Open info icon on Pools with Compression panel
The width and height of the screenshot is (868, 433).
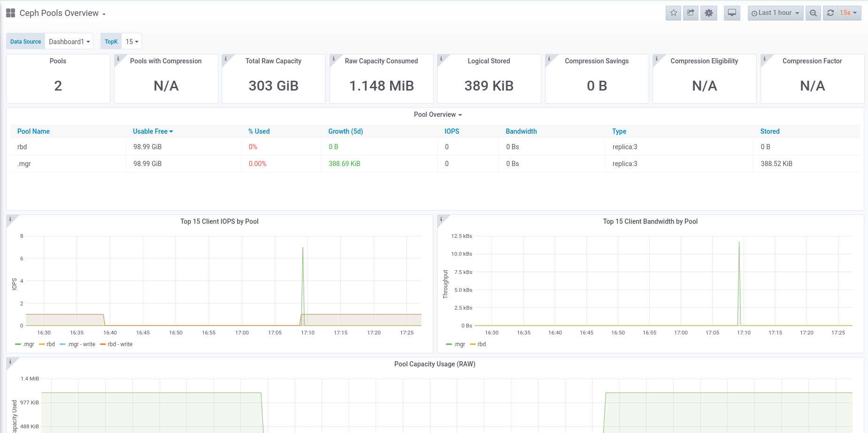(x=118, y=59)
